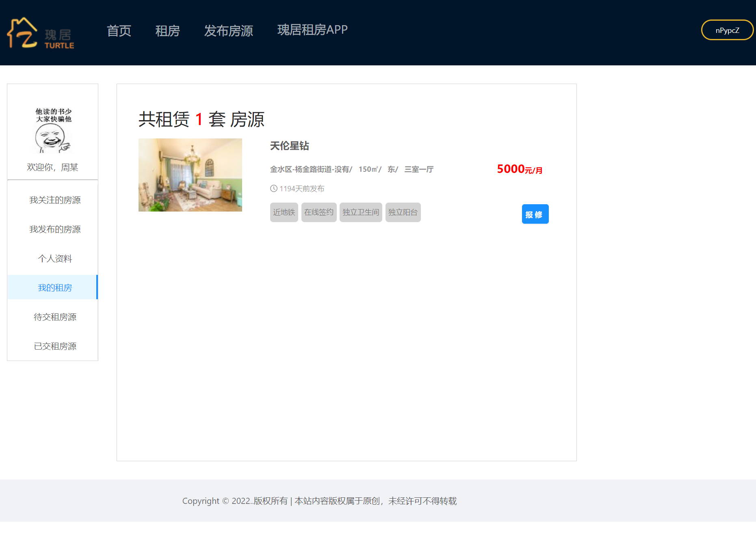
Task: Open the 天伦星钻 listing photo
Action: (x=190, y=175)
